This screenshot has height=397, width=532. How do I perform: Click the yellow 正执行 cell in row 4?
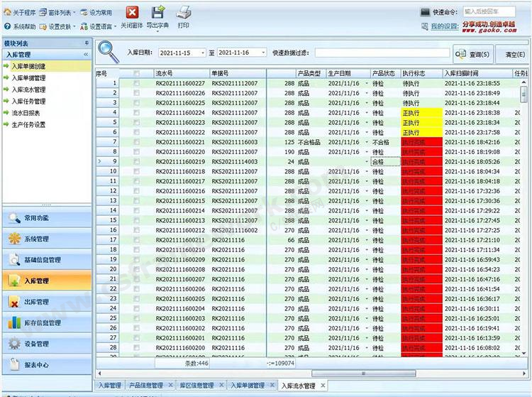[x=422, y=113]
